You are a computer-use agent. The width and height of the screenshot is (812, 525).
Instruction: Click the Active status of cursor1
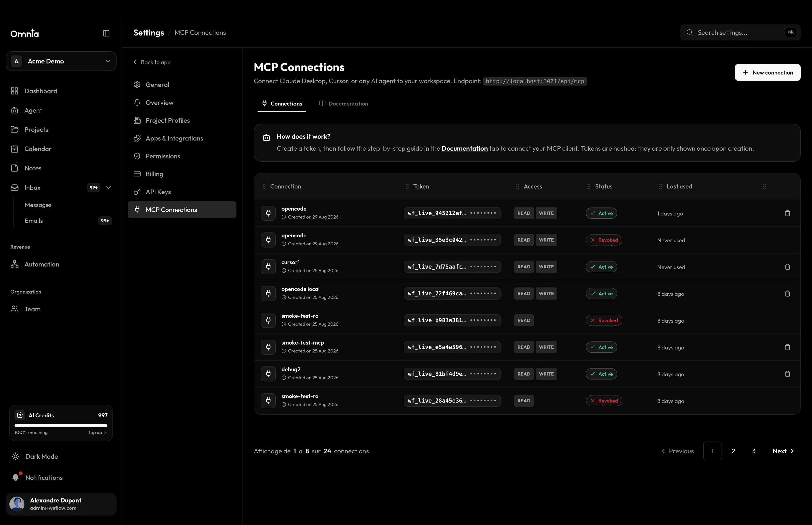pos(601,266)
